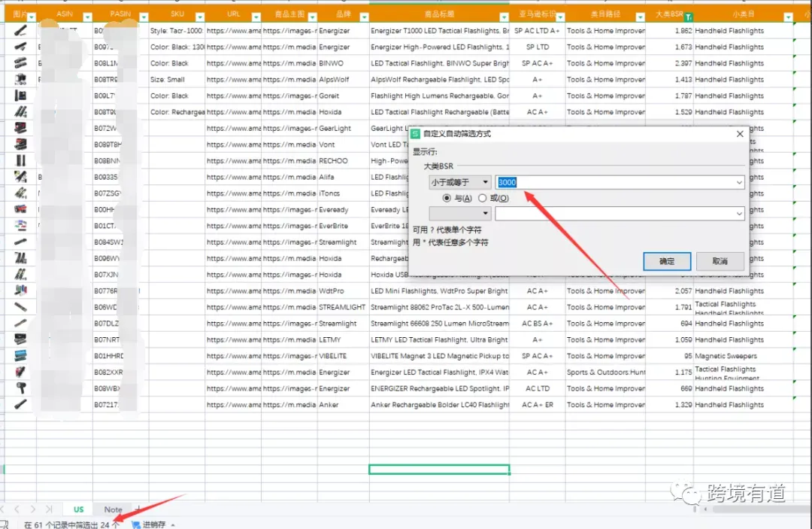
Task: Open the SKU column filter dropdown
Action: (200, 17)
